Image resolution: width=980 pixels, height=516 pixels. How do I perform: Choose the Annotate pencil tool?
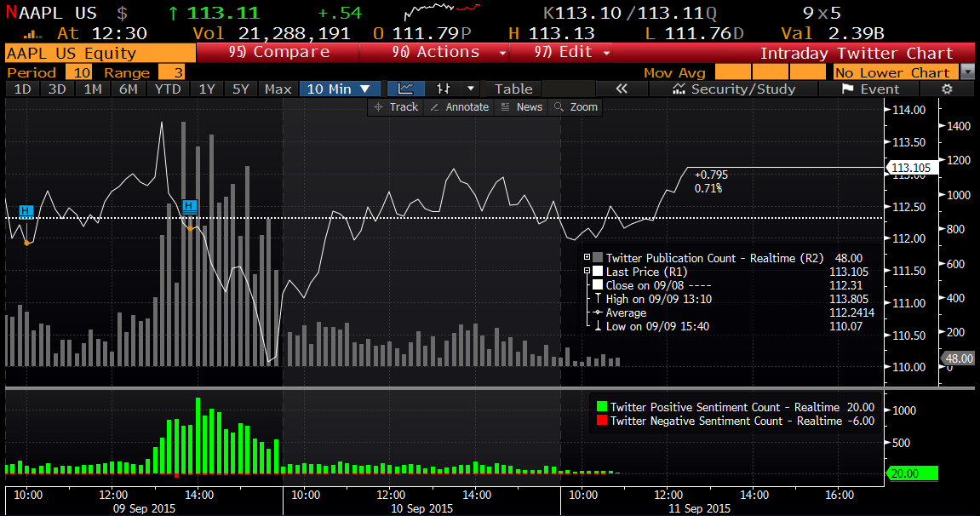[460, 106]
